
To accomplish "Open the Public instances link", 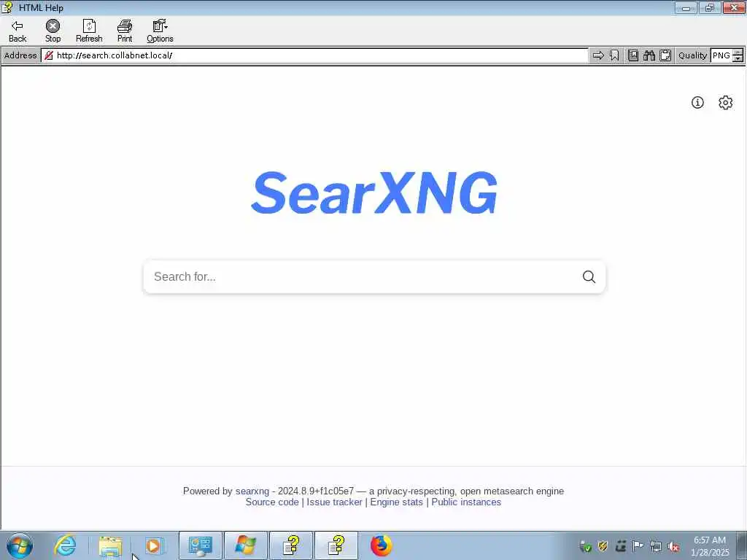I will click(x=466, y=502).
